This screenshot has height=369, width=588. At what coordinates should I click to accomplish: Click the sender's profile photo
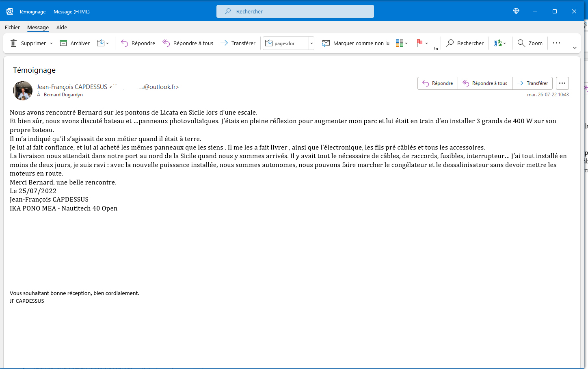[x=23, y=90]
